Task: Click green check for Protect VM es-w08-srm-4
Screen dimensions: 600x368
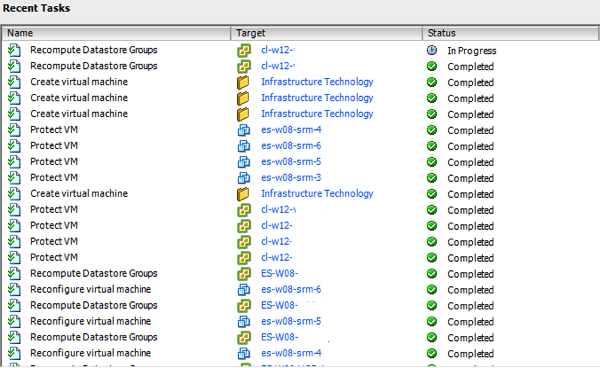Action: pyautogui.click(x=432, y=130)
